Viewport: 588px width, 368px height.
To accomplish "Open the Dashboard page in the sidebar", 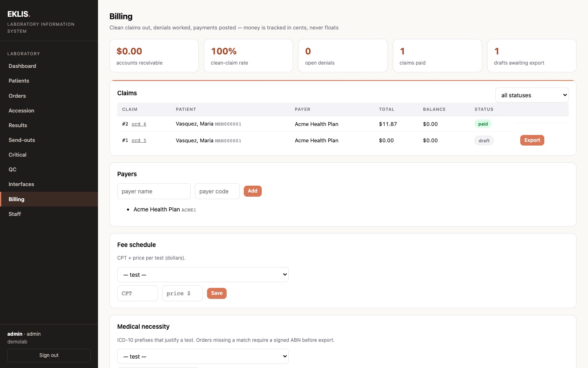I will point(49,66).
